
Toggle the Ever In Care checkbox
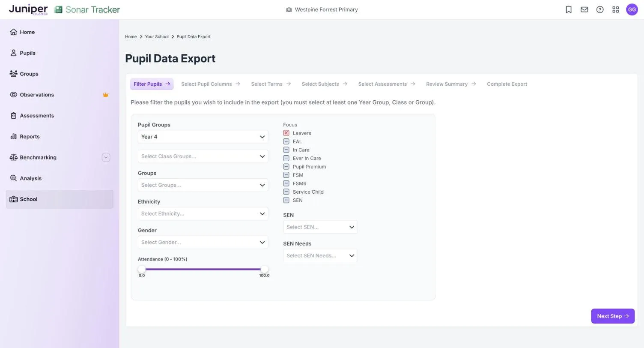[286, 158]
